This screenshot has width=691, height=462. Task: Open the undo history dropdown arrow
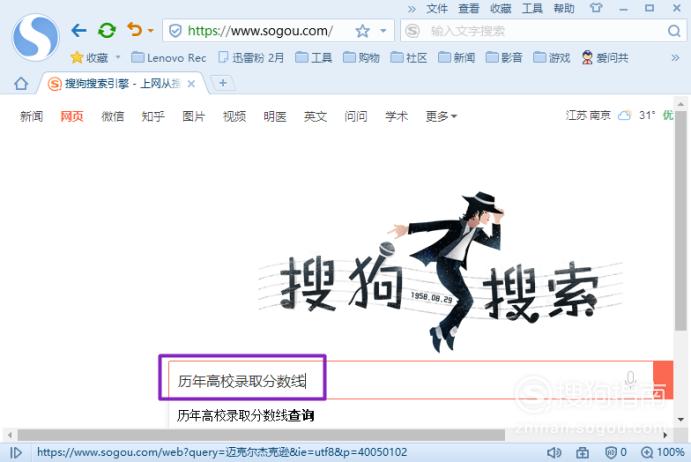(x=151, y=30)
